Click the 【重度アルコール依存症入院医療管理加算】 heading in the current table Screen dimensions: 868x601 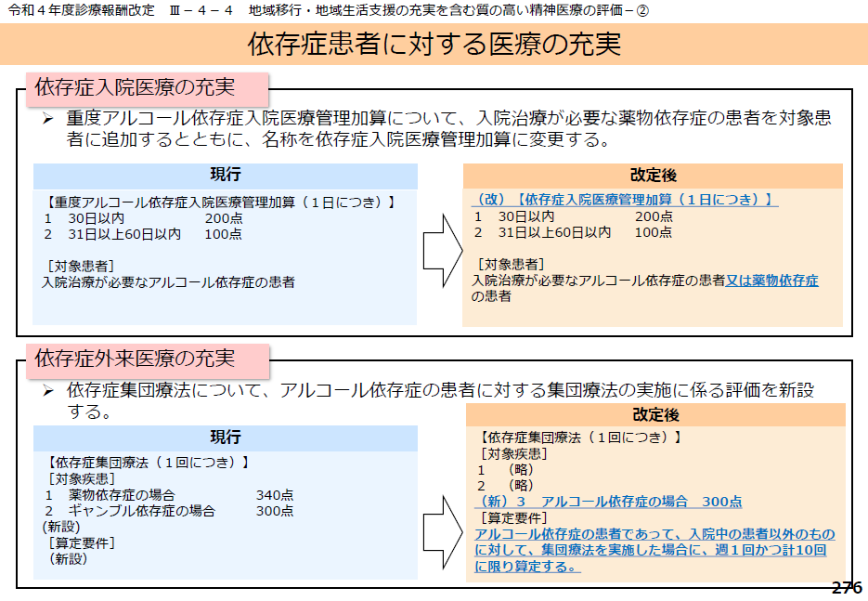pyautogui.click(x=221, y=202)
